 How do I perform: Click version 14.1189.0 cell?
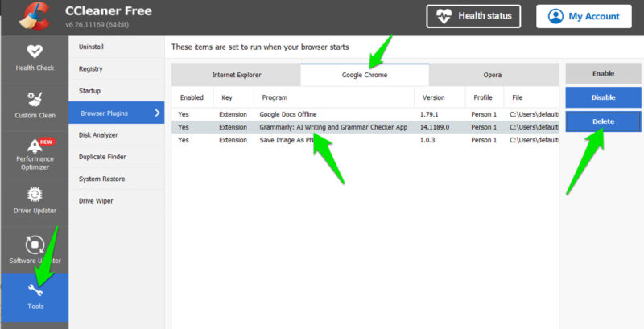[435, 127]
